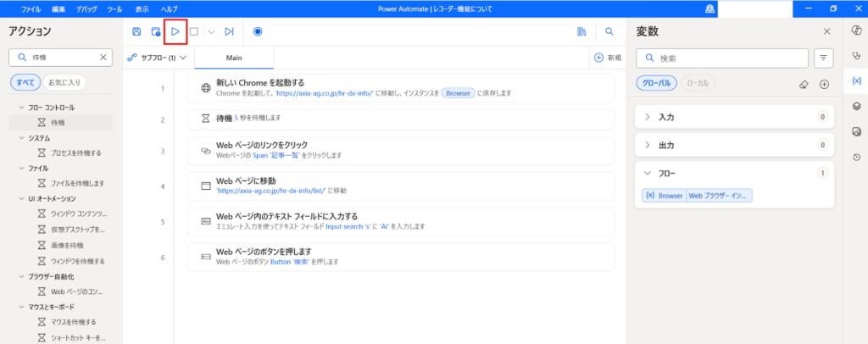Select the Main subflow tab

[234, 58]
